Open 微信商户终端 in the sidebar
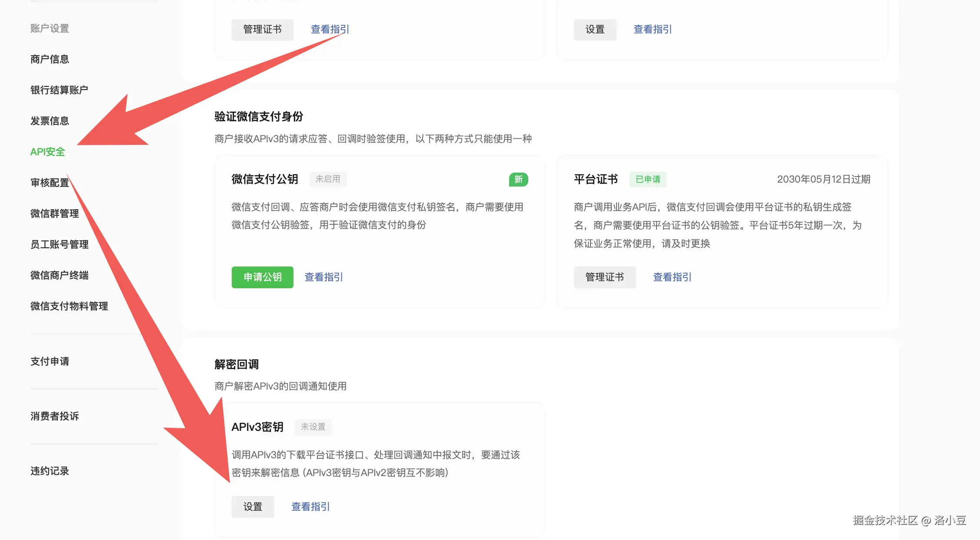The image size is (980, 540). point(59,275)
